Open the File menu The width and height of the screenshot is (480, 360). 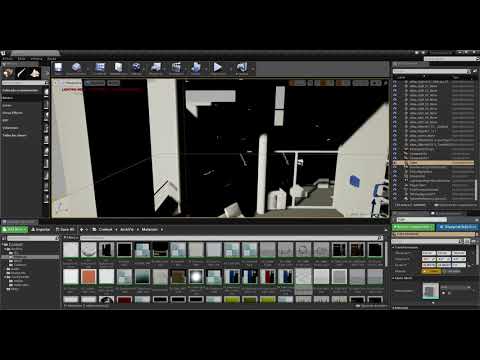coord(7,58)
